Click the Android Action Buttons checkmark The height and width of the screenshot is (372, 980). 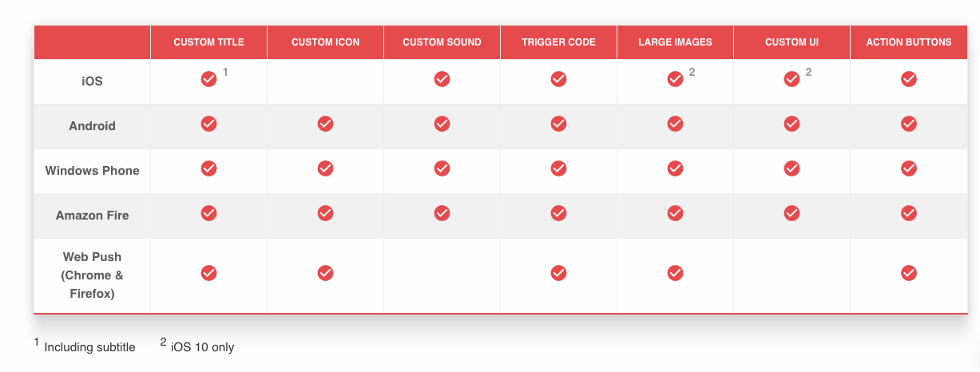(x=908, y=124)
